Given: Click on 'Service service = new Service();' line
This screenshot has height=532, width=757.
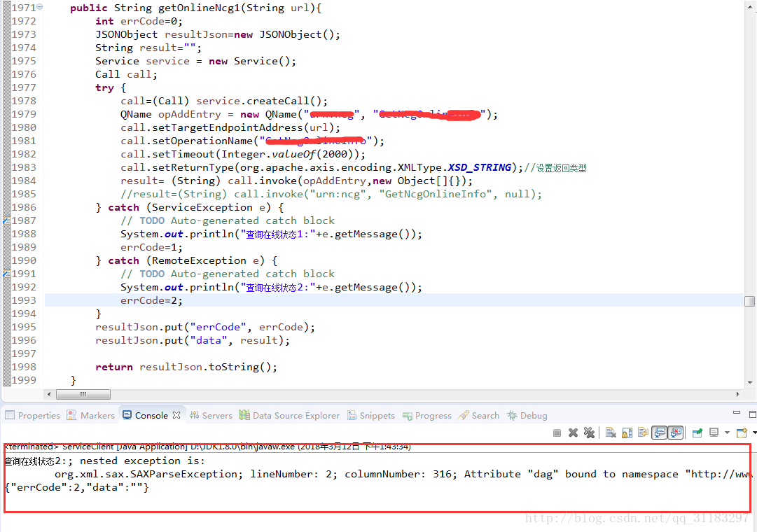Looking at the screenshot, I should pyautogui.click(x=195, y=61).
